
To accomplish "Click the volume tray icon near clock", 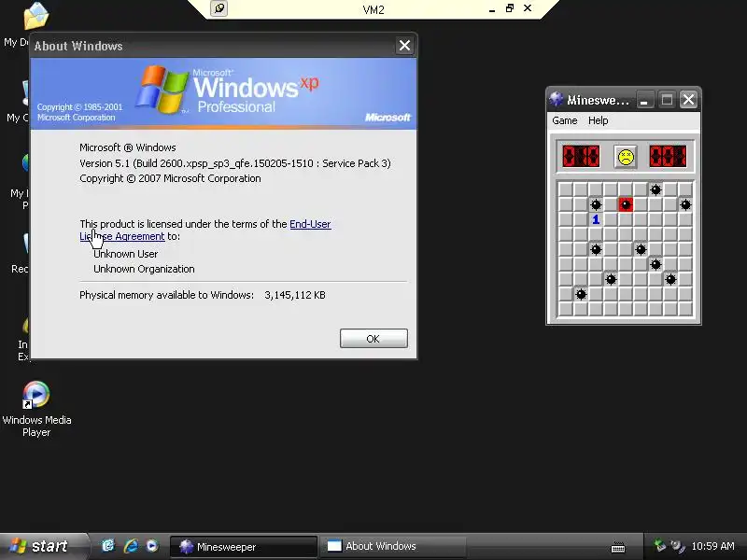I will coord(676,546).
